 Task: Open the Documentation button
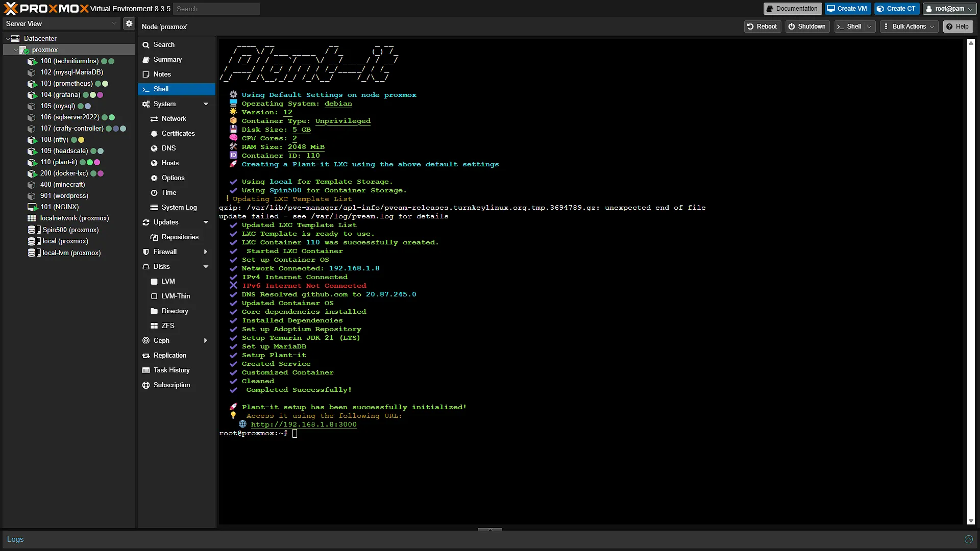coord(793,9)
